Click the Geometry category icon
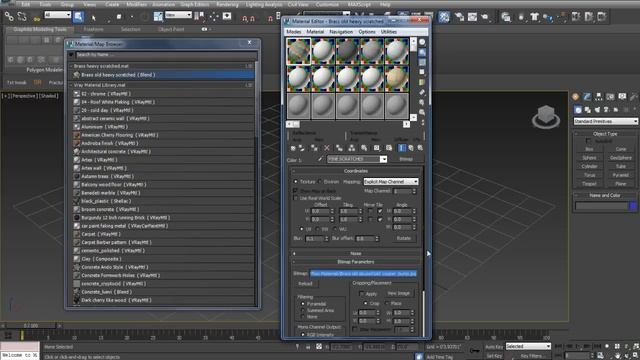This screenshot has height=360, width=640. tap(578, 110)
